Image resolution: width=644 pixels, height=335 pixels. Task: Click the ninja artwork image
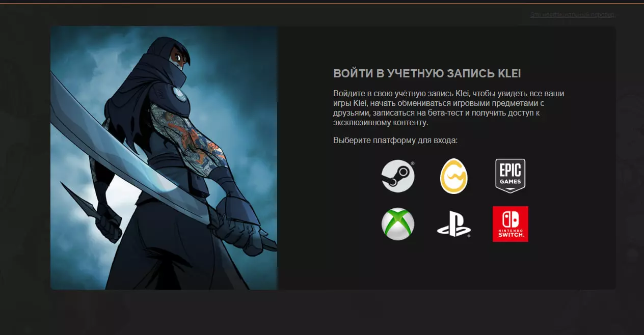point(164,158)
